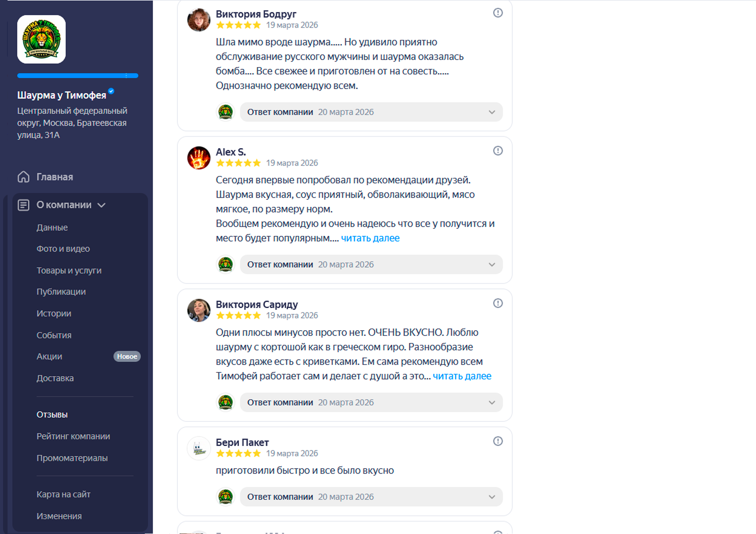Click report icon on Alex S. review

[x=498, y=151]
